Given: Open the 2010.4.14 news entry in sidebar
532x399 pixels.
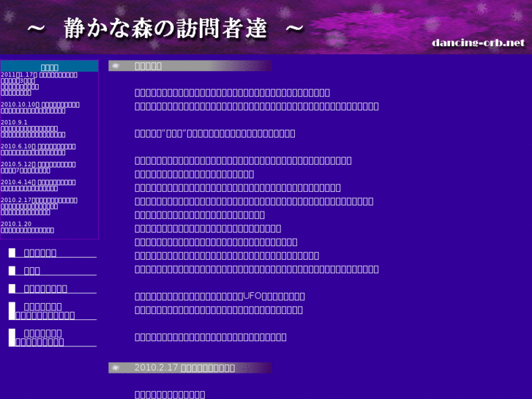Looking at the screenshot, I should (38, 185).
